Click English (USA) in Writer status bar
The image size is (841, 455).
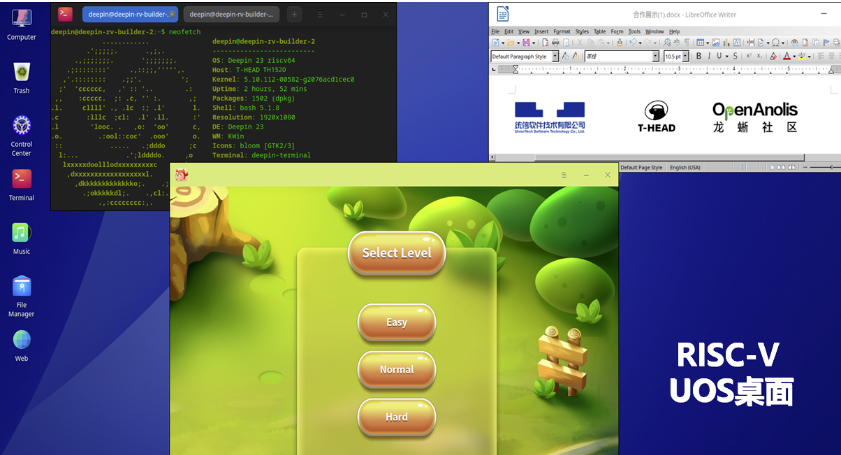tap(685, 167)
